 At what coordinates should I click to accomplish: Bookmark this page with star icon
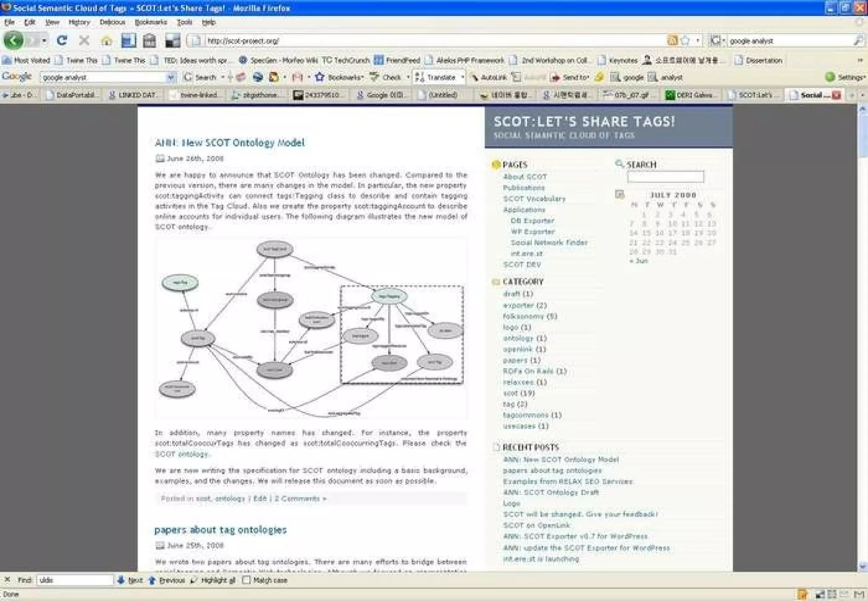pyautogui.click(x=685, y=41)
